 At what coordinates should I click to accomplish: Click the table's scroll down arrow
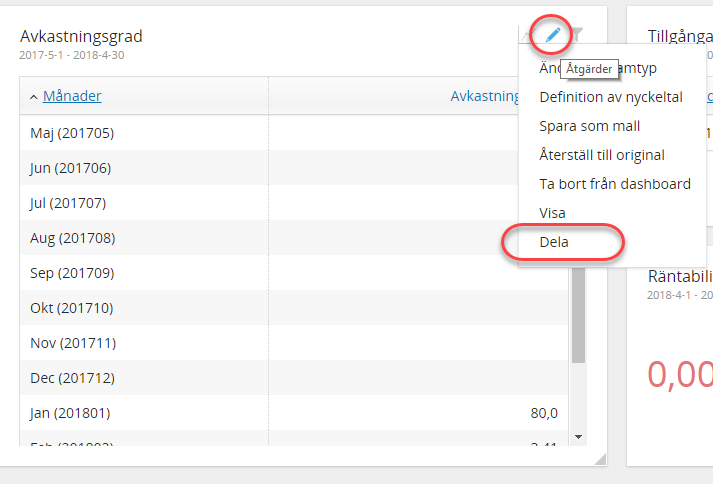point(577,437)
